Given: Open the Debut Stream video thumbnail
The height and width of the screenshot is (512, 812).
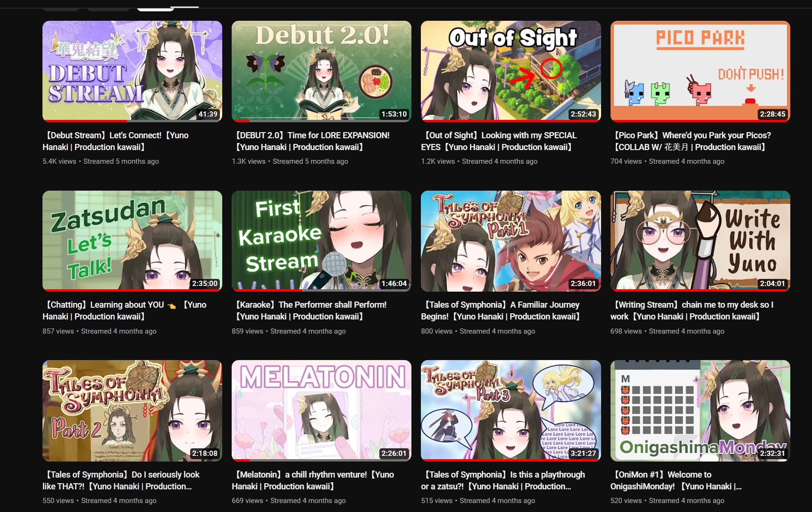Looking at the screenshot, I should tap(132, 71).
